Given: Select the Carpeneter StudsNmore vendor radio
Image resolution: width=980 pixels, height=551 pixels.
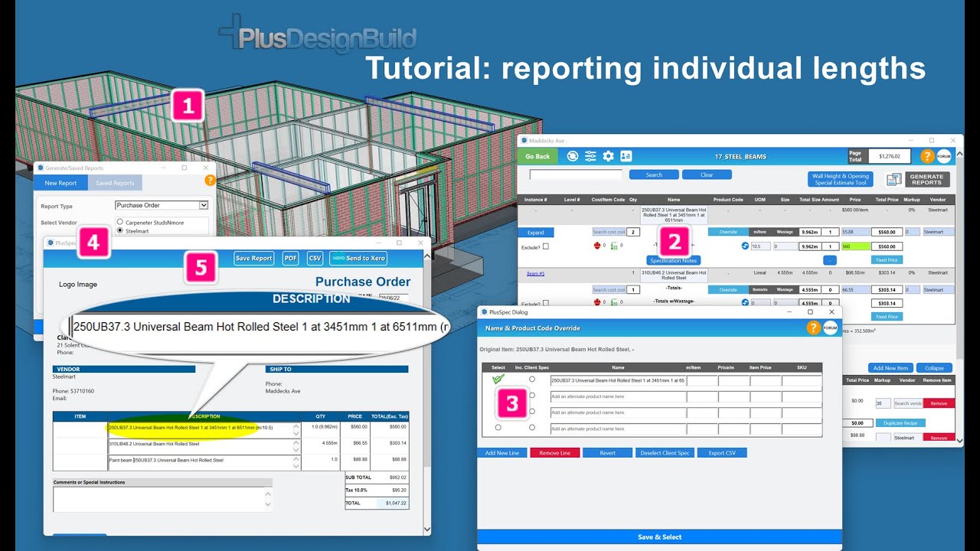Looking at the screenshot, I should (119, 222).
